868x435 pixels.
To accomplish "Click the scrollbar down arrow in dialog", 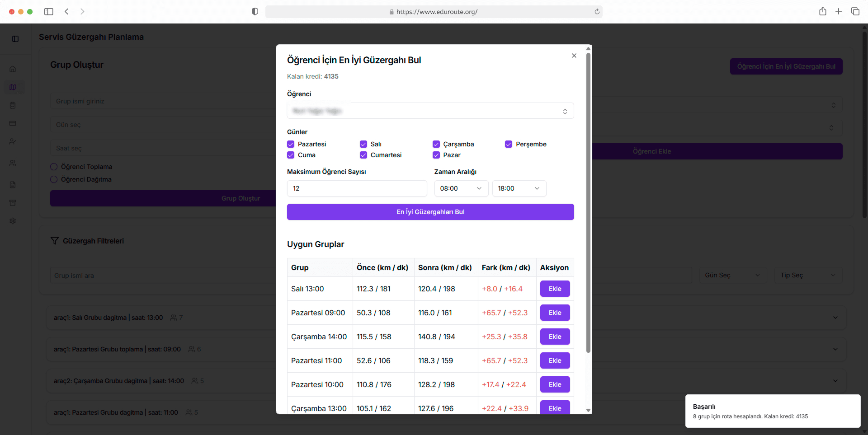I will pos(588,410).
